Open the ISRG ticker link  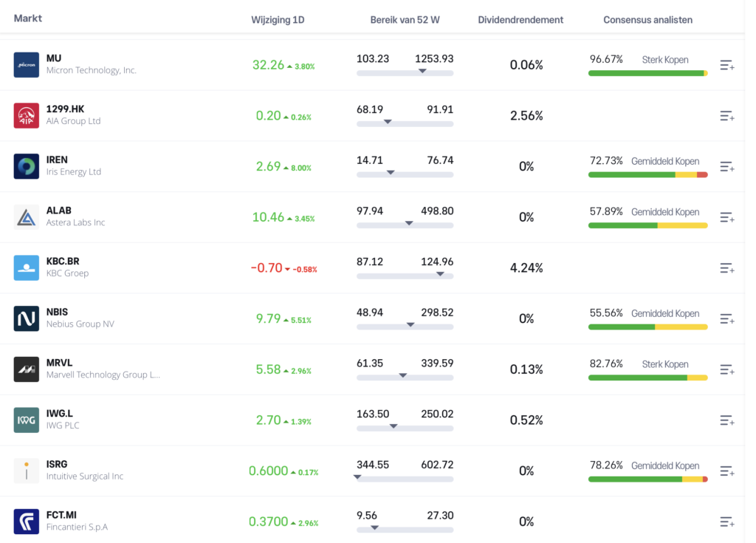coord(57,464)
